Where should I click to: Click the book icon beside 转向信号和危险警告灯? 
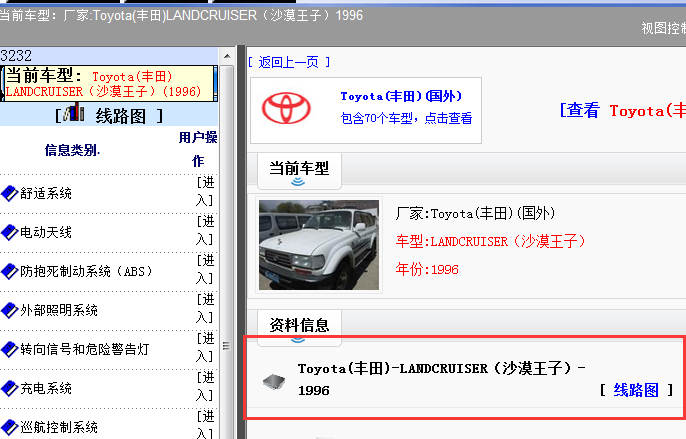9,349
